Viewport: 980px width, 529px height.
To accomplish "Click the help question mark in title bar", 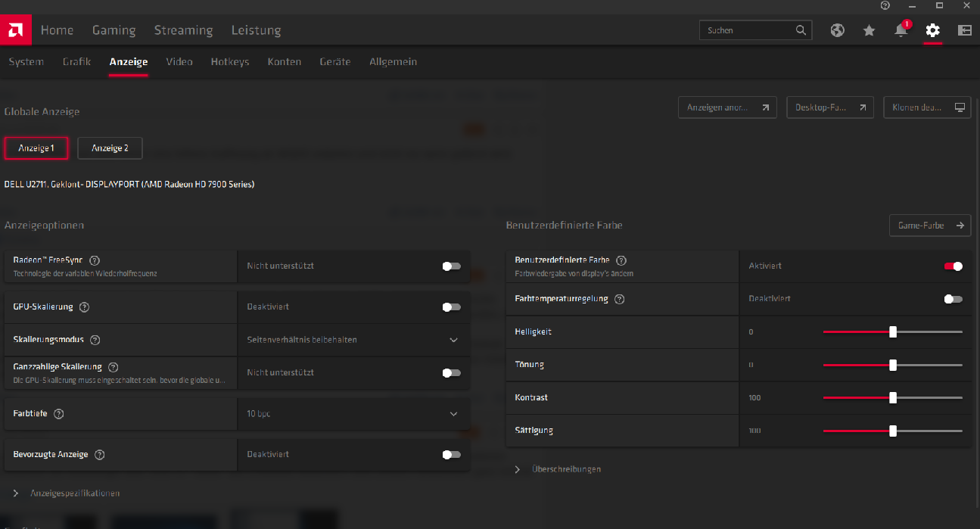I will 885,5.
